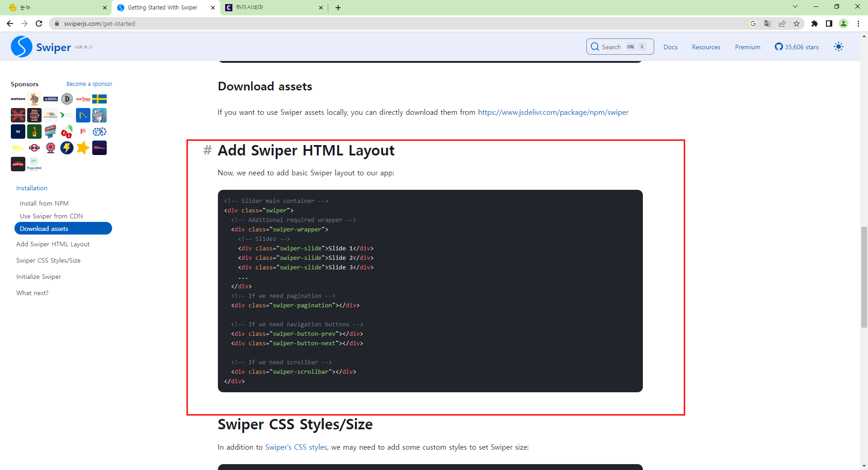
Task: Click the Search box in header
Action: tap(620, 47)
